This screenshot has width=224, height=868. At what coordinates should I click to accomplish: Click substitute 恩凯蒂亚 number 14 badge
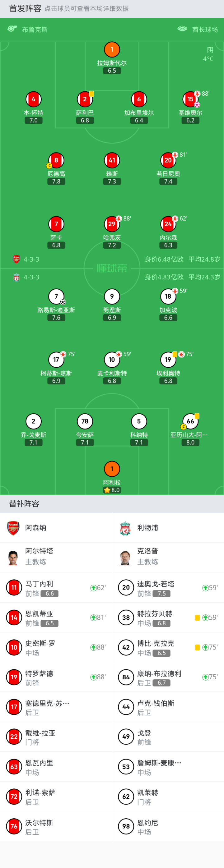pyautogui.click(x=14, y=618)
